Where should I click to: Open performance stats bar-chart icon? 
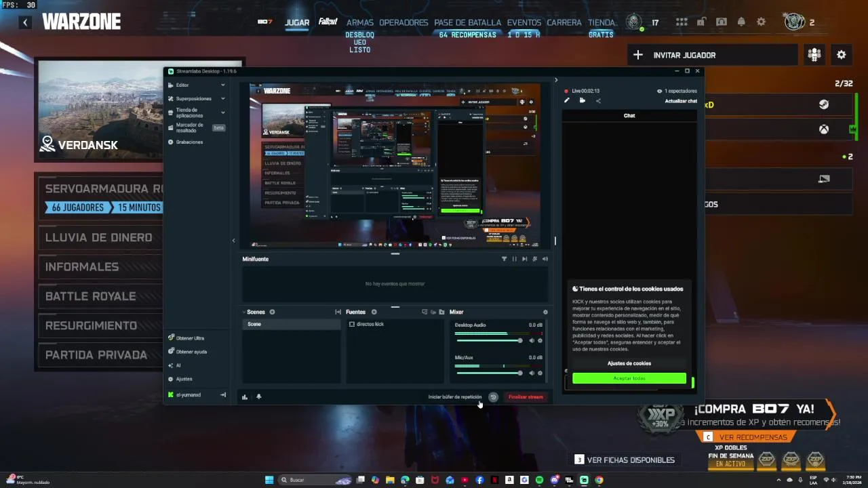245,397
